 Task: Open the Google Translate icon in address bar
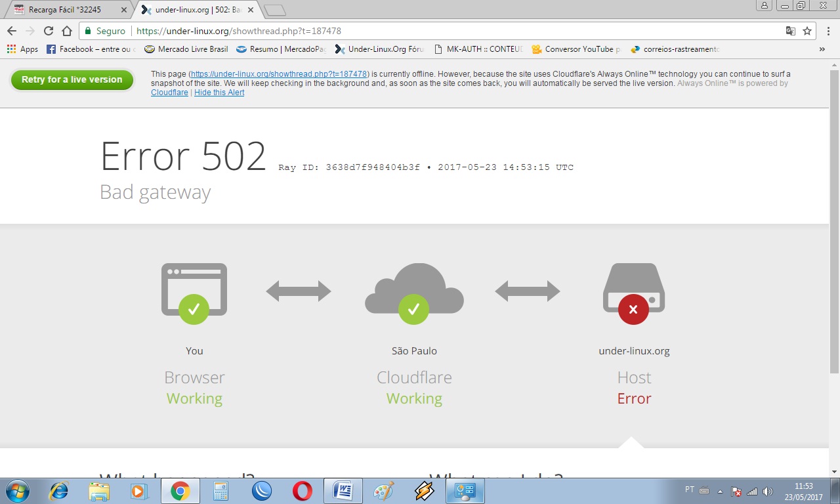pos(791,31)
